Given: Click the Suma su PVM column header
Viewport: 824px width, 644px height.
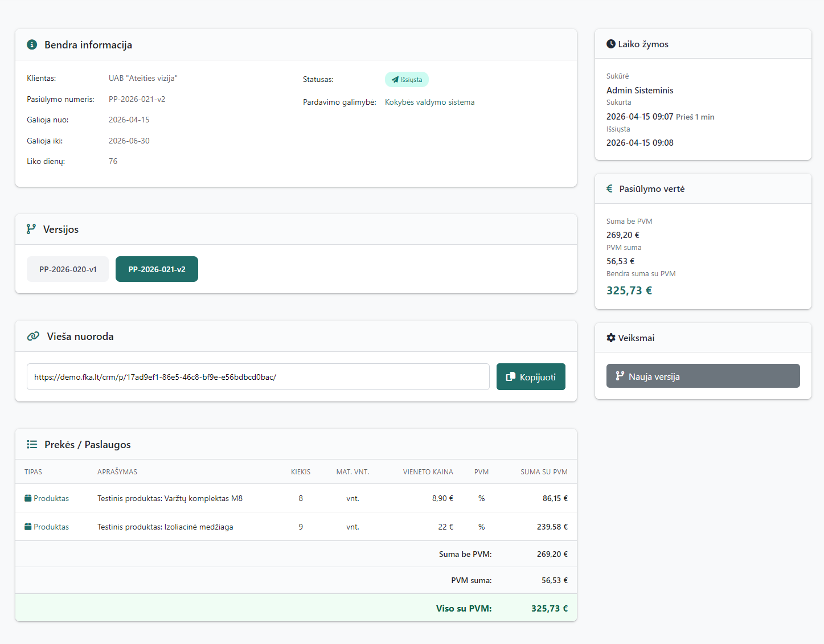Looking at the screenshot, I should coord(543,472).
